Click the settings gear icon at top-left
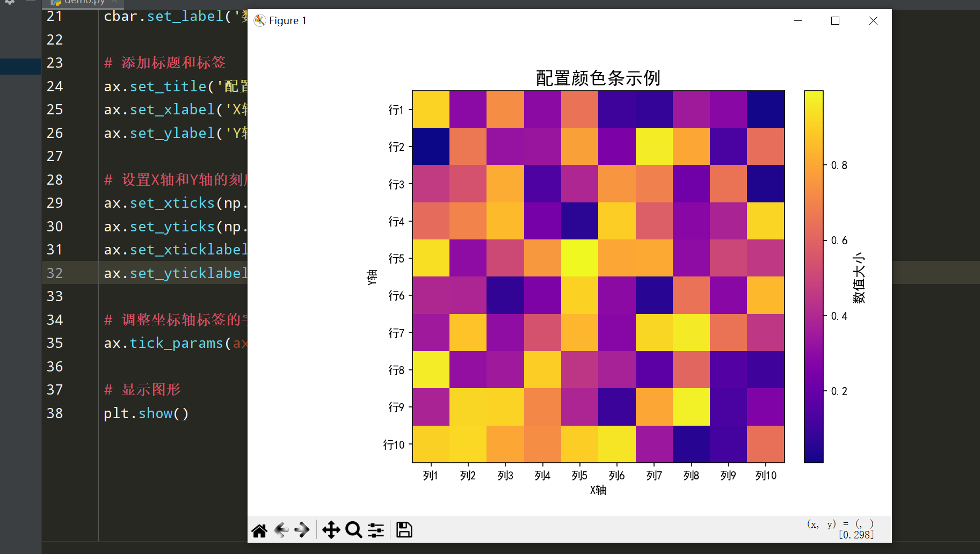The height and width of the screenshot is (554, 980). click(x=10, y=2)
